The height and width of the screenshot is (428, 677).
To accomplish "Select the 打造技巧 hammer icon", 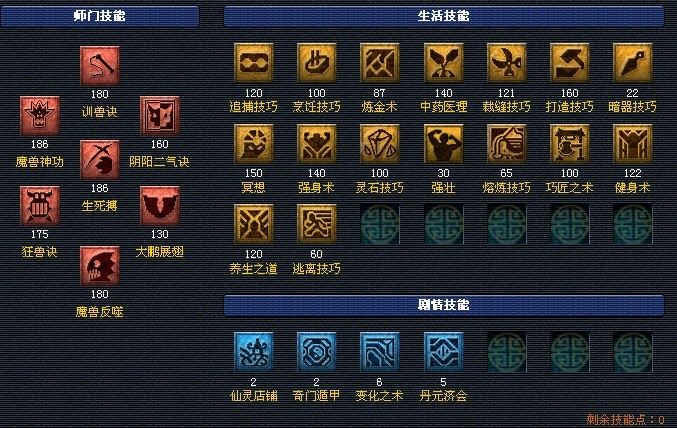I will [x=569, y=63].
